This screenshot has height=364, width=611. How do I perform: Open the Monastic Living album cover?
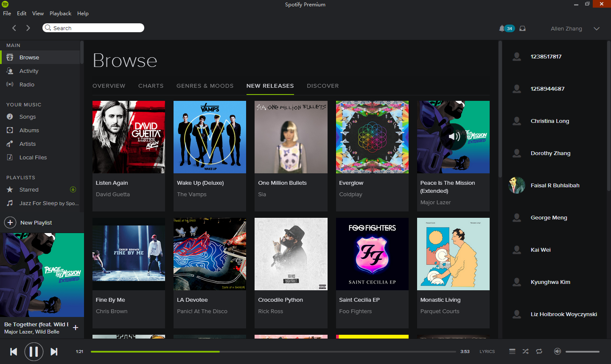tap(453, 254)
